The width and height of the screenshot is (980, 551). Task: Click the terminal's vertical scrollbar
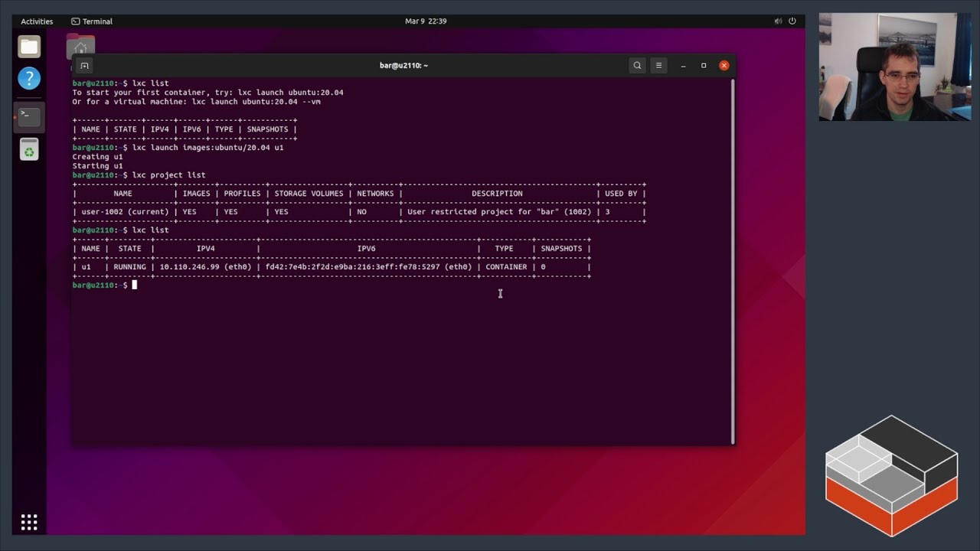click(x=733, y=260)
